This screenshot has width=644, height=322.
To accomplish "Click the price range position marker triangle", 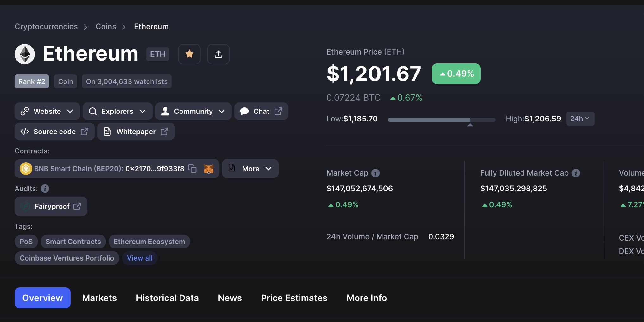I will 470,125.
